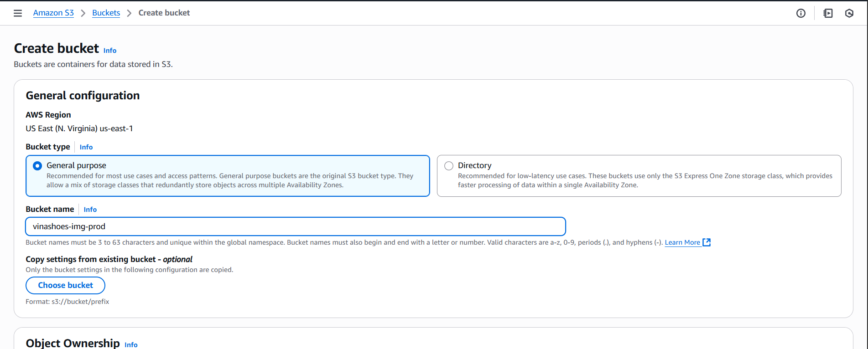The height and width of the screenshot is (349, 868).
Task: Click the chevron between Amazon S3 and Buckets
Action: click(x=83, y=13)
